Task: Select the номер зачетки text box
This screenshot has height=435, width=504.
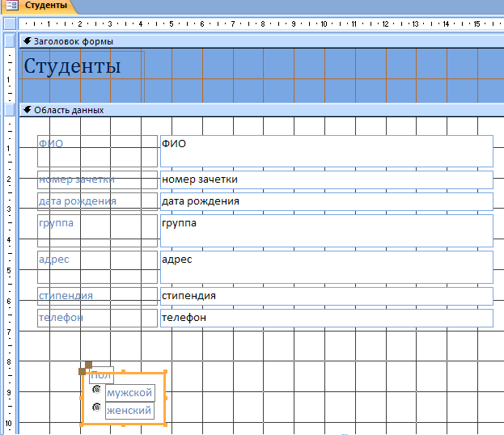Action: [327, 180]
